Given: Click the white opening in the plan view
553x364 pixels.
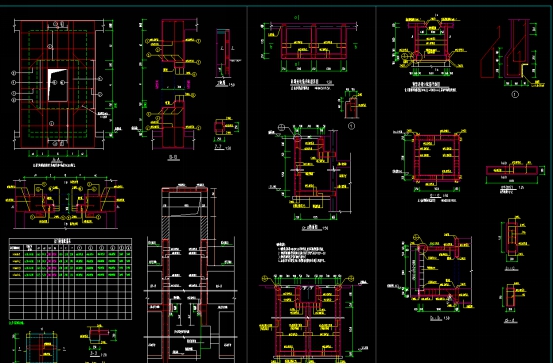Looking at the screenshot, I should pyautogui.click(x=57, y=85).
